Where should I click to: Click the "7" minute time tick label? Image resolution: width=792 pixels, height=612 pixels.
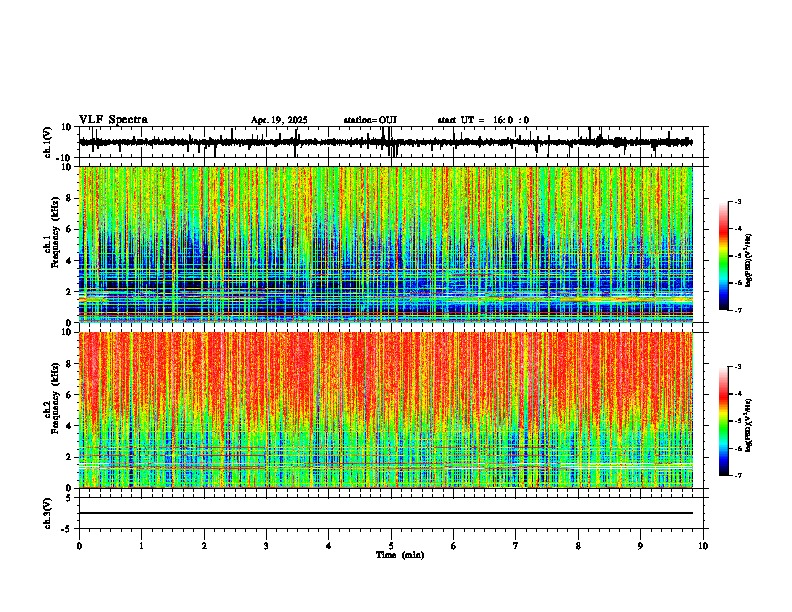[x=516, y=546]
